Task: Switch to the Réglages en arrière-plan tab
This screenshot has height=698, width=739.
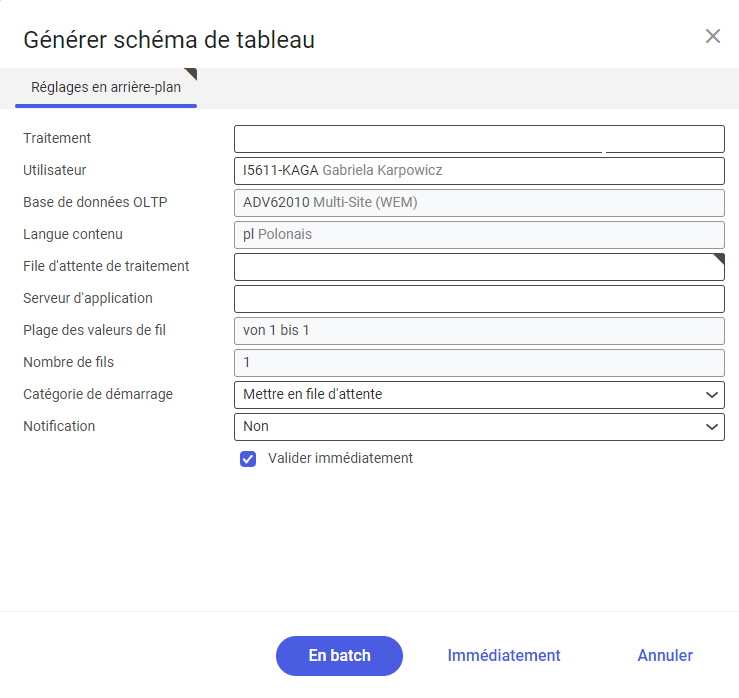Action: tap(106, 87)
